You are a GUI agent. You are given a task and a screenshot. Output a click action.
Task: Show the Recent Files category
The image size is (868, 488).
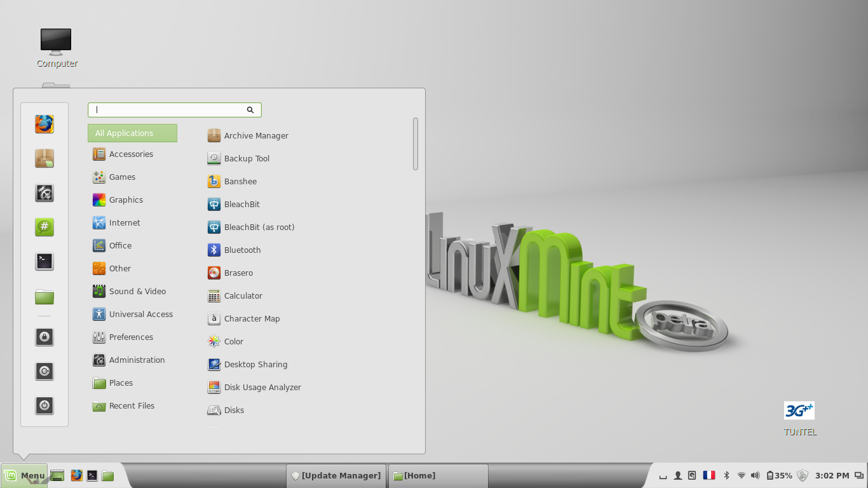coord(132,405)
